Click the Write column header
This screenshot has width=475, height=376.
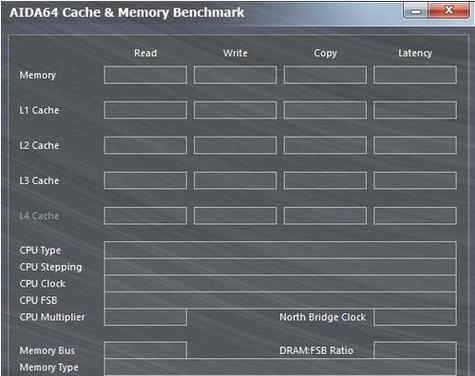235,53
